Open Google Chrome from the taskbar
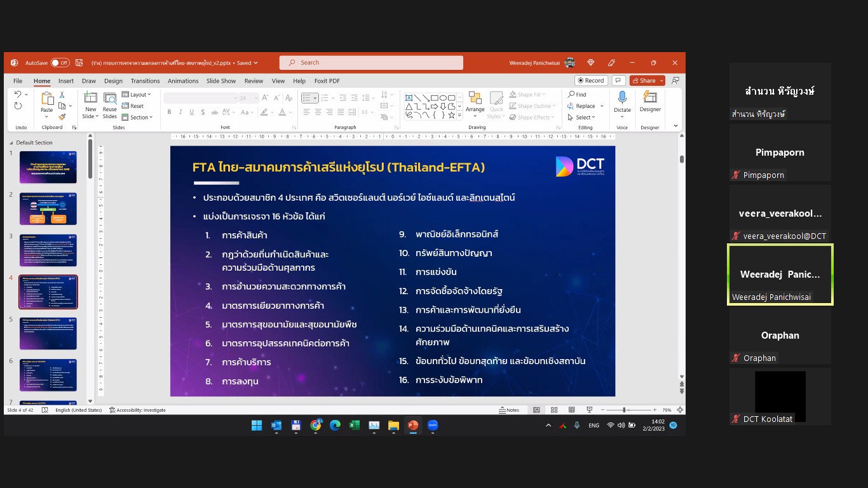This screenshot has width=868, height=488. tap(316, 425)
